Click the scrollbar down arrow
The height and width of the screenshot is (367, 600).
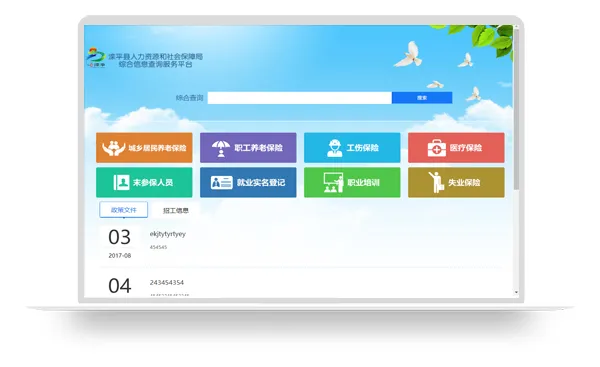(516, 292)
